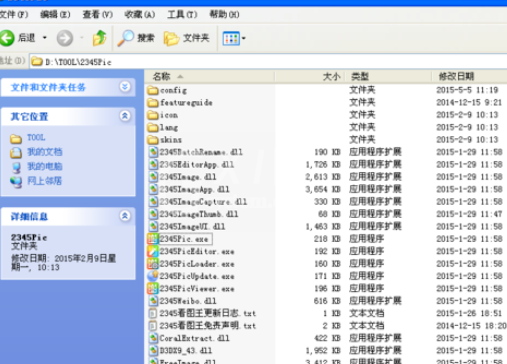Viewport: 507px width, 364px height.
Task: Click the folder icon in address bar
Action: pos(37,62)
